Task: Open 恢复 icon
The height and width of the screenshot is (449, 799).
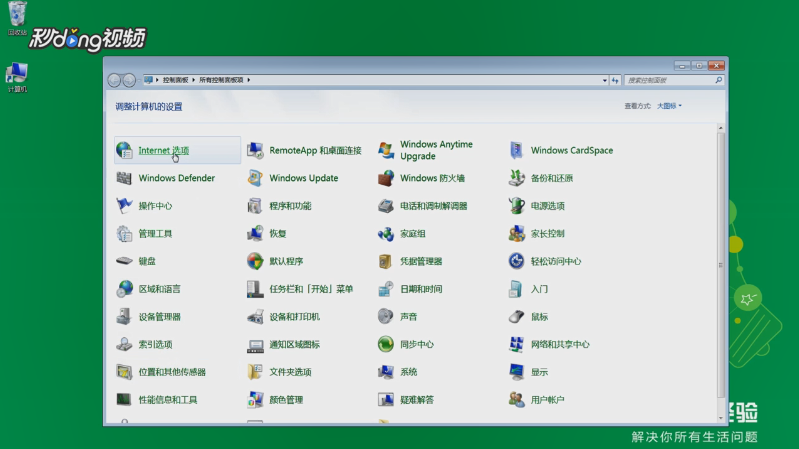Action: coord(255,233)
